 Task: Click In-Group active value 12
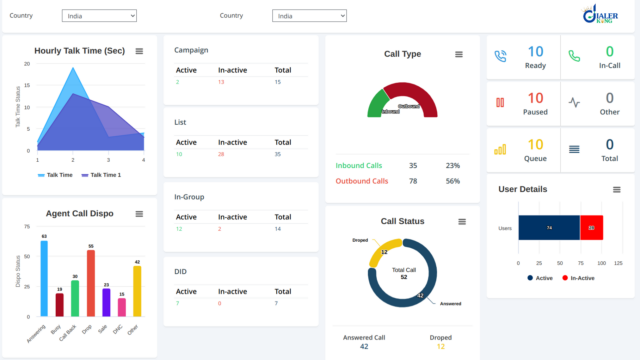179,229
